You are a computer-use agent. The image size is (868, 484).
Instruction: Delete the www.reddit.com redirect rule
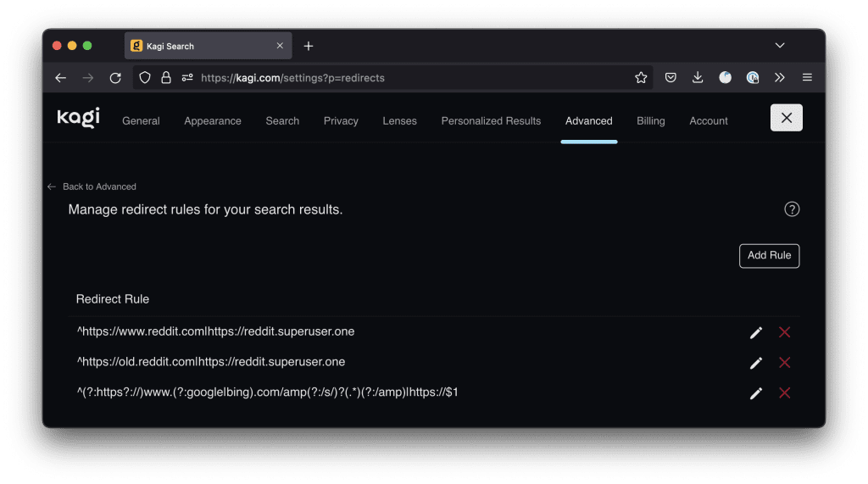click(x=784, y=332)
